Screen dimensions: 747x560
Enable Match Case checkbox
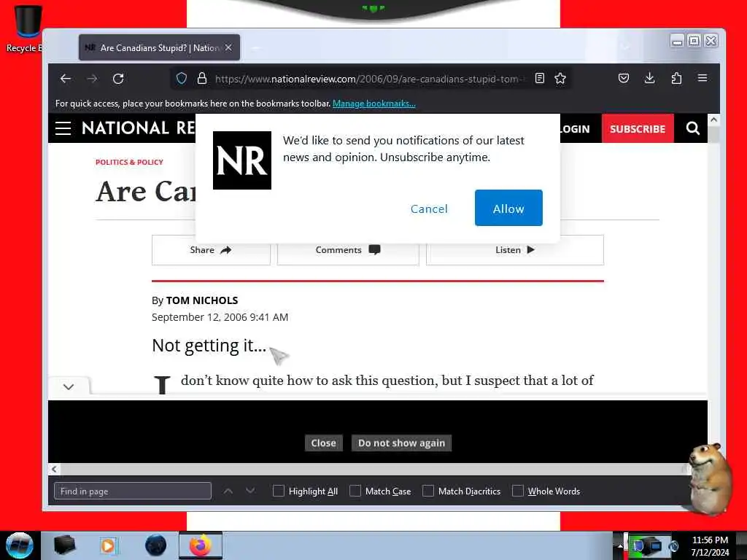[x=355, y=491]
